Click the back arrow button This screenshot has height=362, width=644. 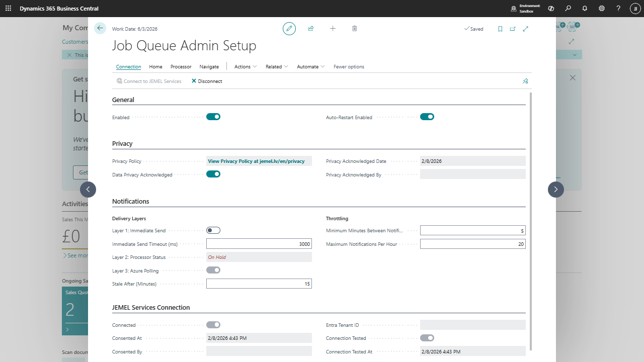pos(100,29)
